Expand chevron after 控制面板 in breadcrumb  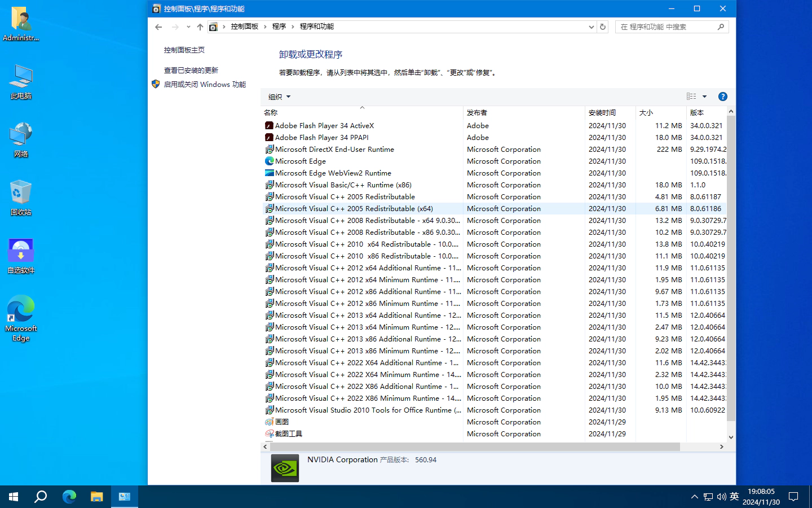tap(265, 27)
